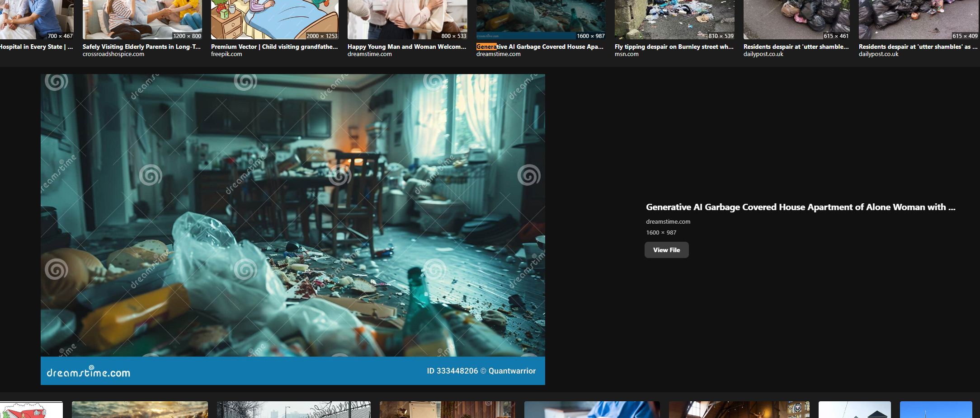The width and height of the screenshot is (980, 418).
Task: Open the expanded image title 'Generative AI Garbage Covered House Apartment of Alone Woman'
Action: [801, 207]
